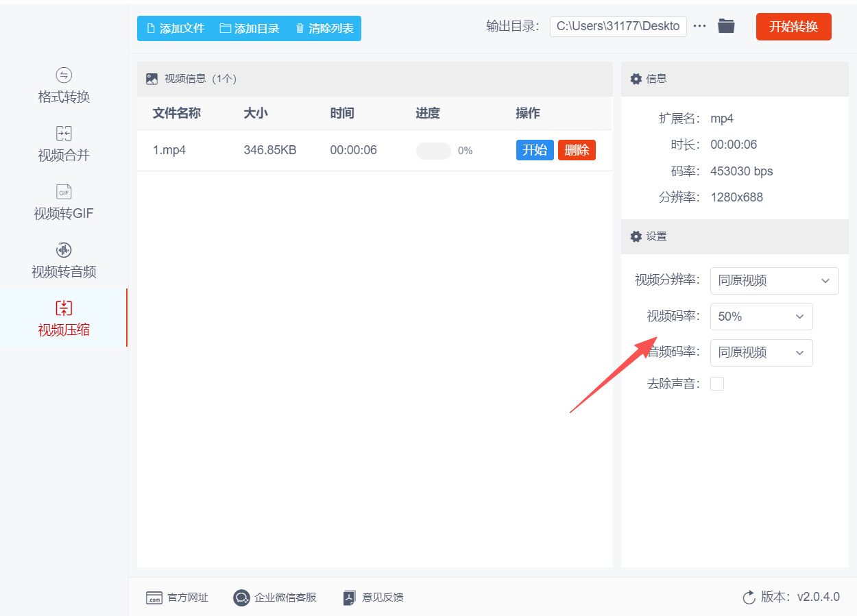Click the 0% progress bar for 1.mp4
The height and width of the screenshot is (616, 857).
(433, 151)
